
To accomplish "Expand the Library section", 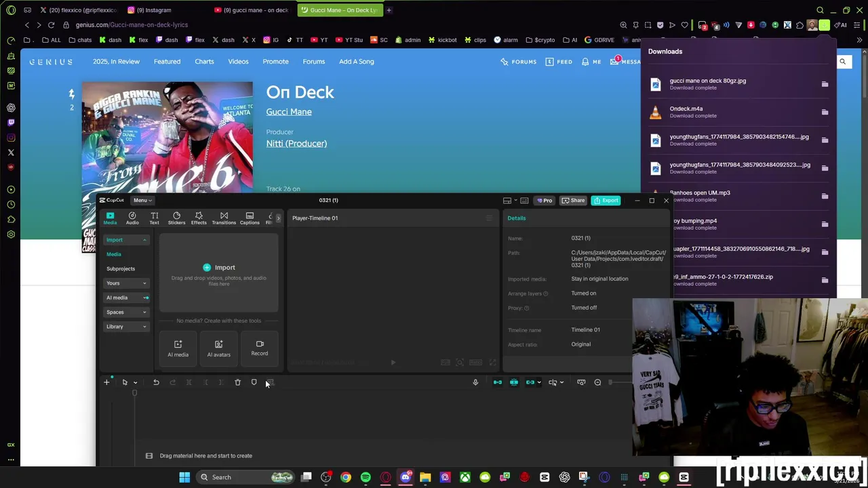I will [x=126, y=327].
